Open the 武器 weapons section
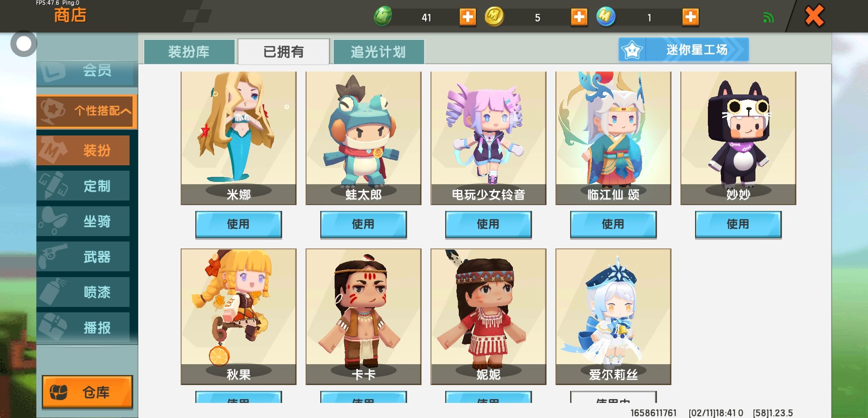This screenshot has height=418, width=868. pos(83,257)
